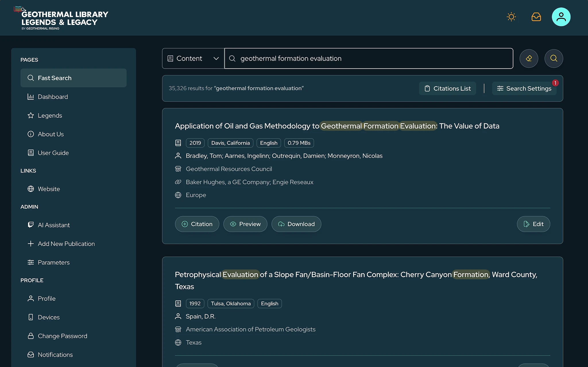Open the inbox tray icon in header
This screenshot has width=588, height=367.
(x=536, y=17)
